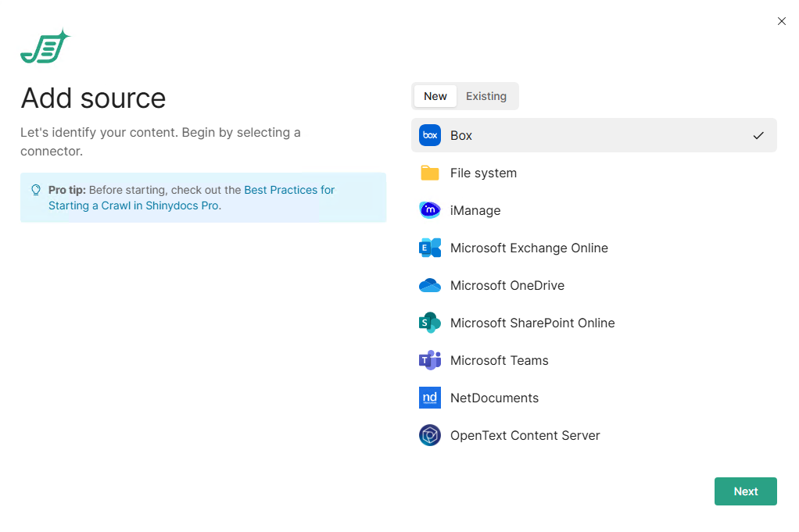Screen dimensions: 799x532
Task: Click the pro tip lightbulb icon
Action: coord(36,190)
